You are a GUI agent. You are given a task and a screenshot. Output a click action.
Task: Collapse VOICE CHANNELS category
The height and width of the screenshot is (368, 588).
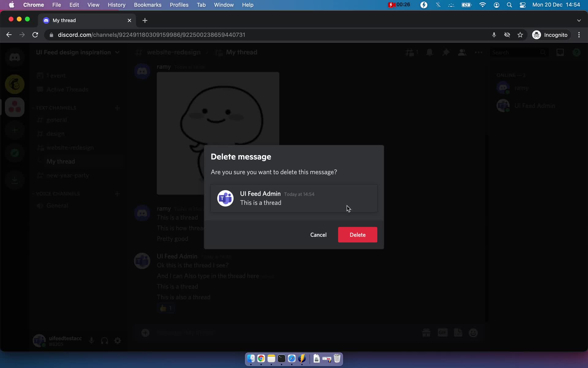[58, 194]
